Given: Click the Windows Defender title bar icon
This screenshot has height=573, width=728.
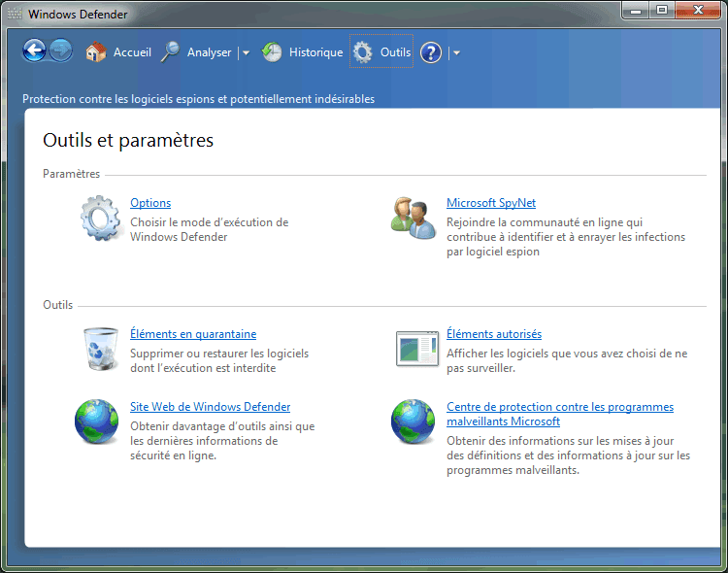Looking at the screenshot, I should (15, 14).
